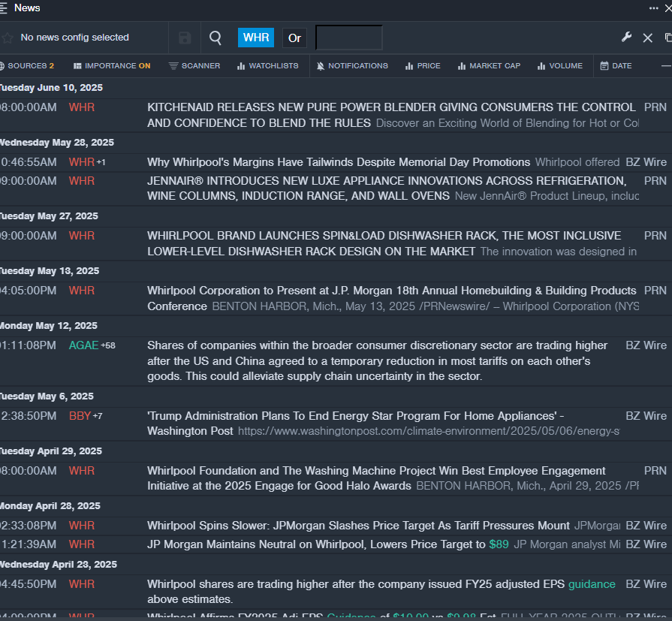The image size is (672, 621).
Task: Clear the filter with X icon beside wrench
Action: [x=647, y=38]
